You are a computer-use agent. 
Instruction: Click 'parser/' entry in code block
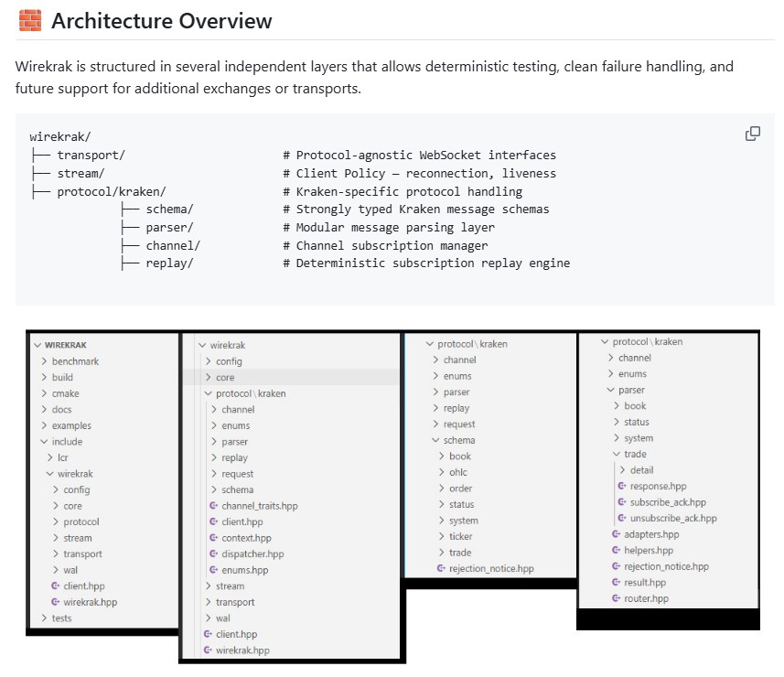pyautogui.click(x=169, y=228)
